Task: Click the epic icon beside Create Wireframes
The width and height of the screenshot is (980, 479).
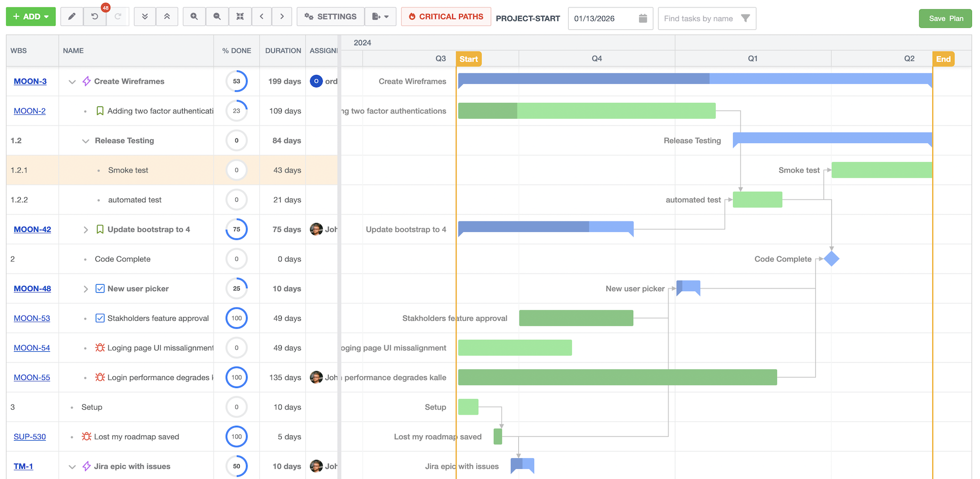Action: [86, 81]
